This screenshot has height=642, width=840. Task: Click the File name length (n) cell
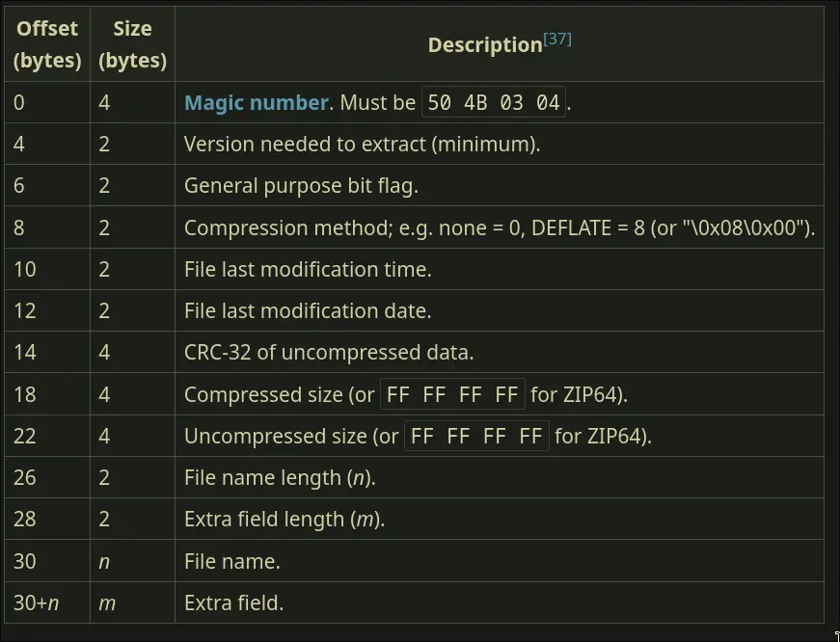click(x=280, y=477)
